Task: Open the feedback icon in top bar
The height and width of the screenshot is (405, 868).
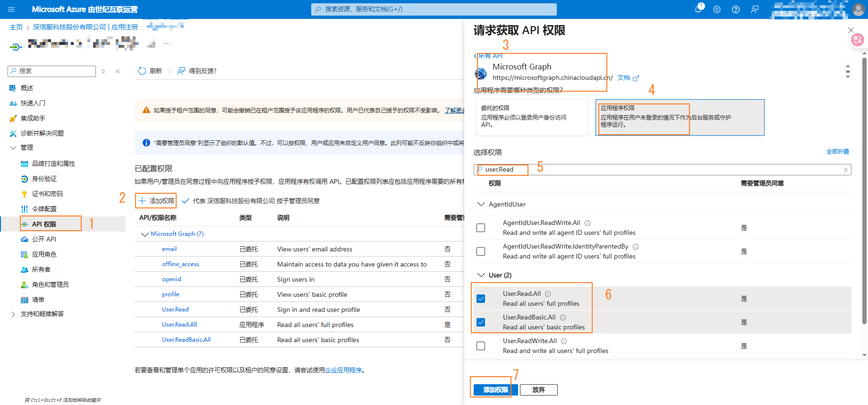Action: [755, 9]
